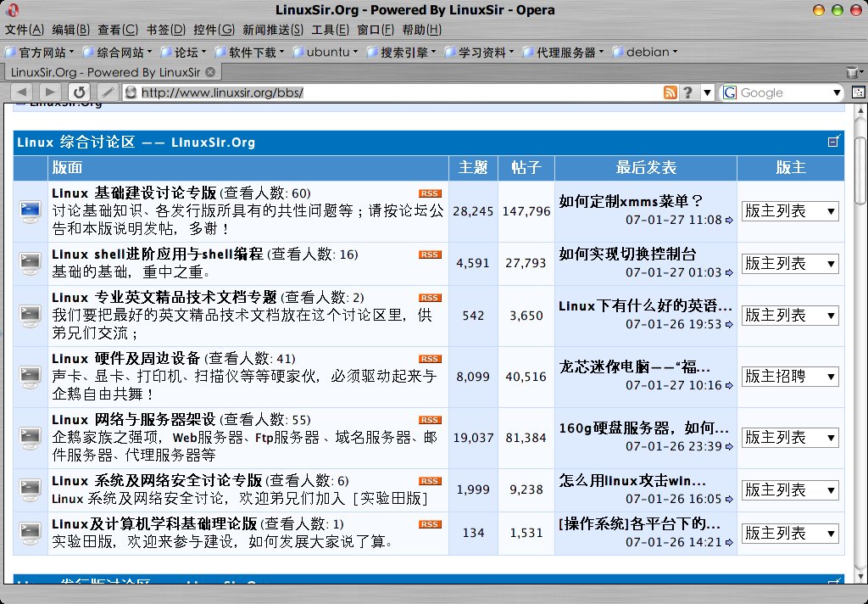Go forward with the browser forward arrow
Image resolution: width=868 pixels, height=604 pixels.
point(50,92)
